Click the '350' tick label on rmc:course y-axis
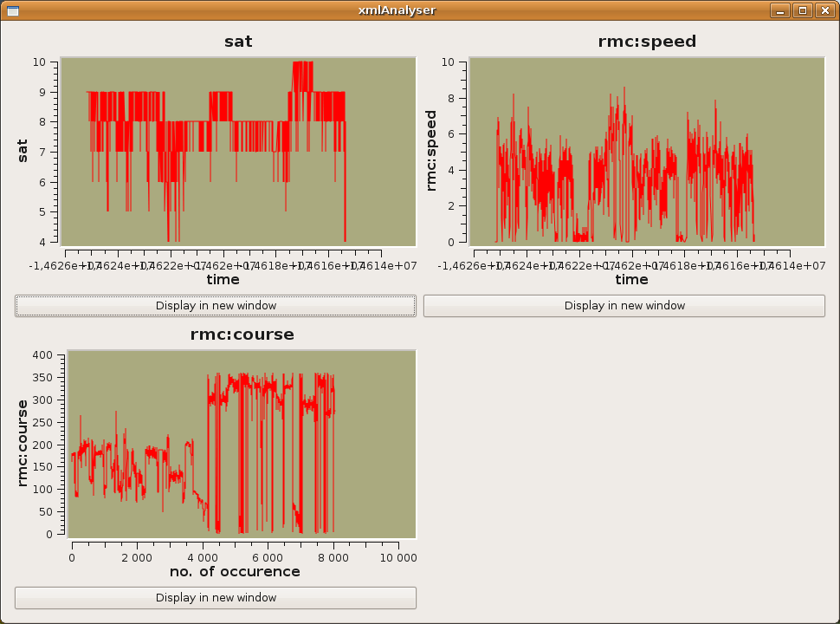Image resolution: width=840 pixels, height=624 pixels. [x=42, y=377]
